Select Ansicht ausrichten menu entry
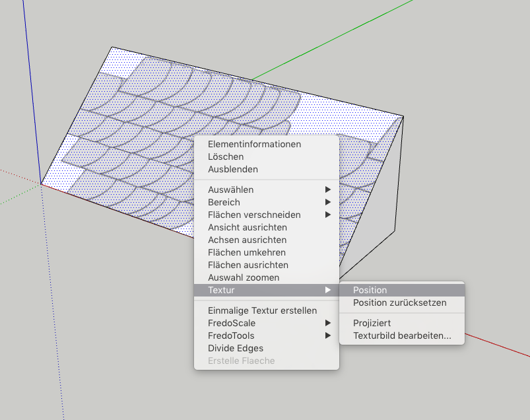Image resolution: width=530 pixels, height=420 pixels. pyautogui.click(x=248, y=227)
